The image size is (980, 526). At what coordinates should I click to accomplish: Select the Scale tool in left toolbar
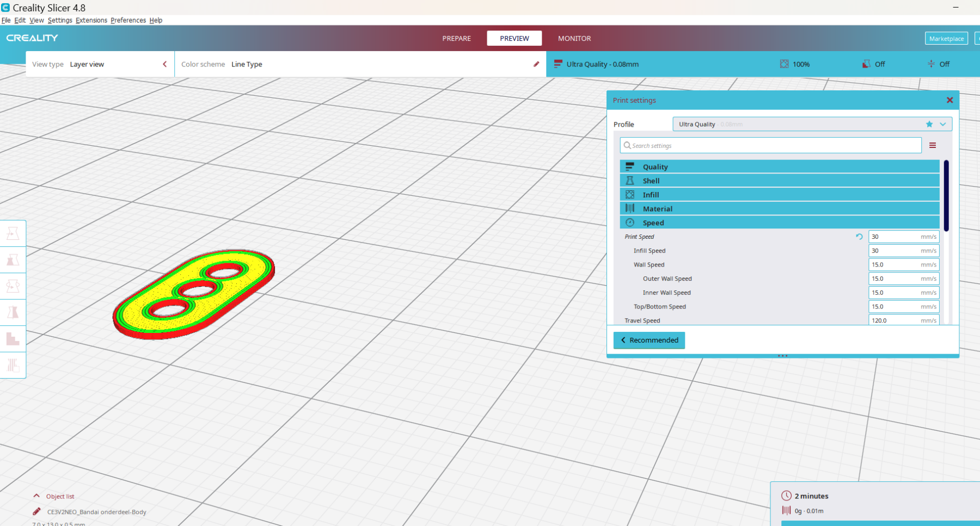13,260
